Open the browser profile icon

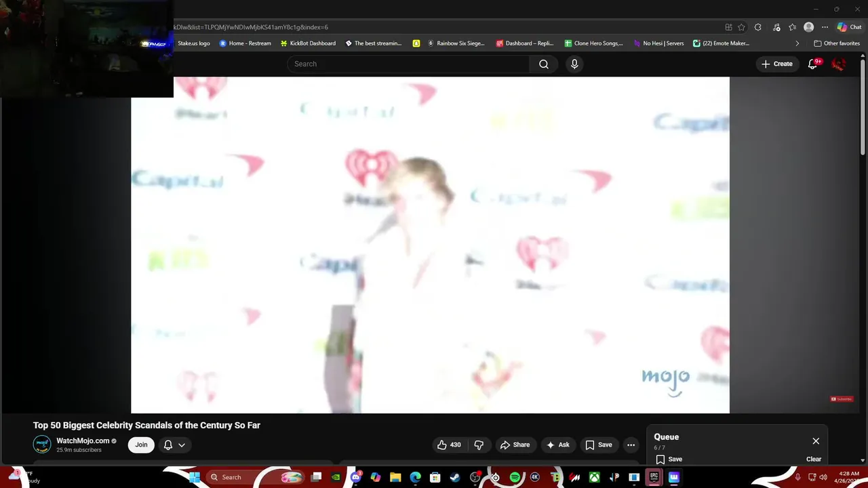tap(808, 27)
